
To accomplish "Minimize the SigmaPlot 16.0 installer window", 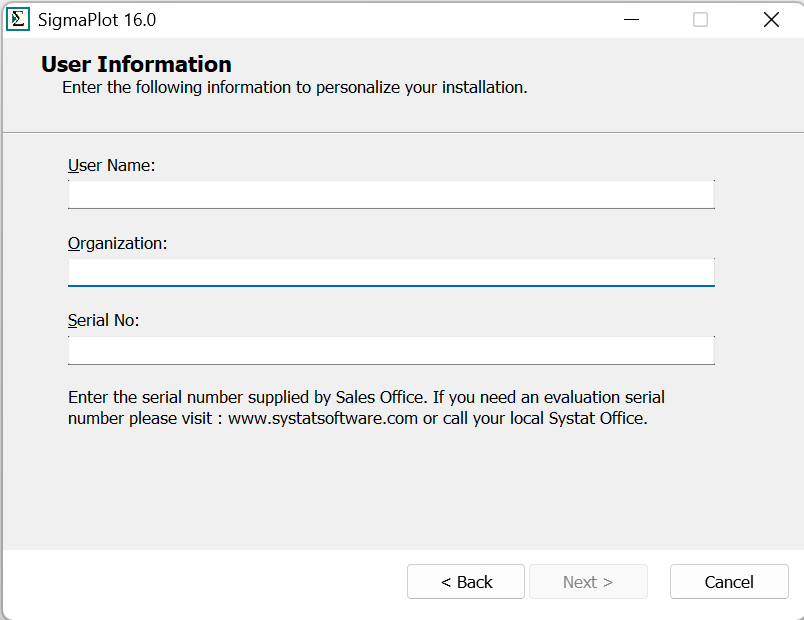I will 631,20.
